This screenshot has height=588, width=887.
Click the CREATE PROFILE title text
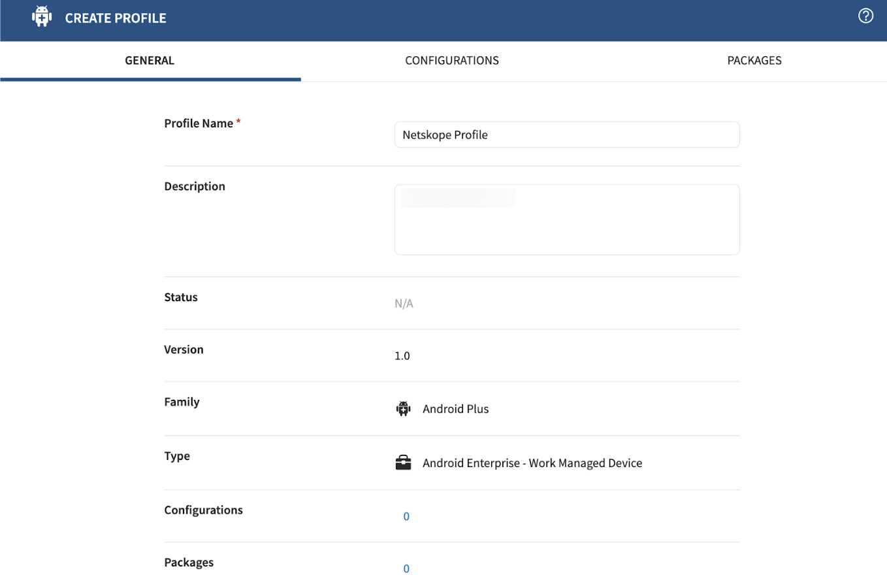(x=116, y=18)
